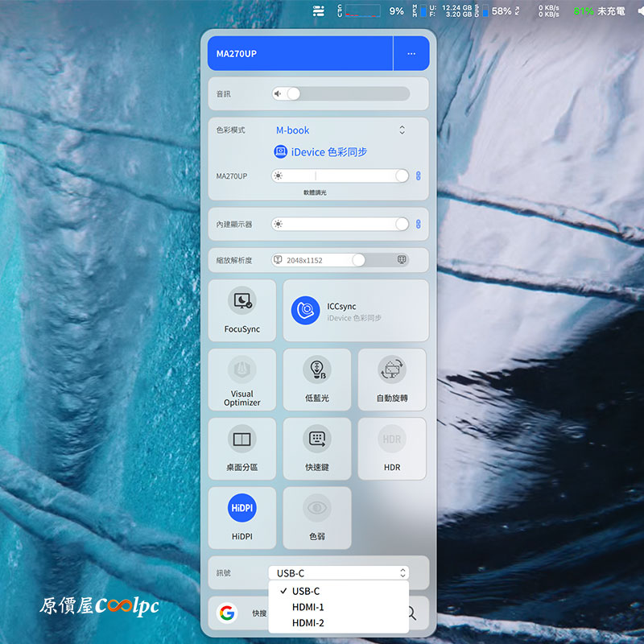Open the FocuSync tile
This screenshot has height=644, width=644.
click(x=242, y=310)
